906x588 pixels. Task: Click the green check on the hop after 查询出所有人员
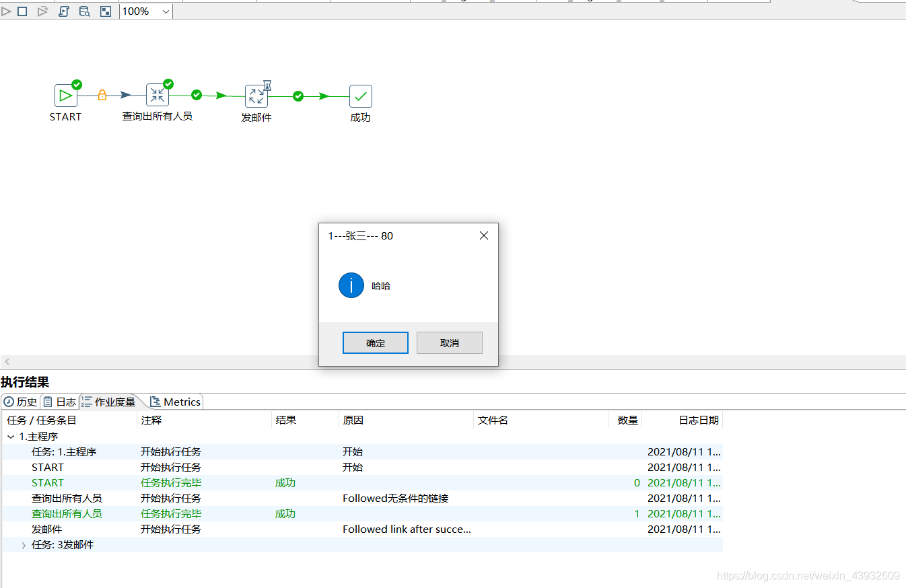(x=197, y=95)
